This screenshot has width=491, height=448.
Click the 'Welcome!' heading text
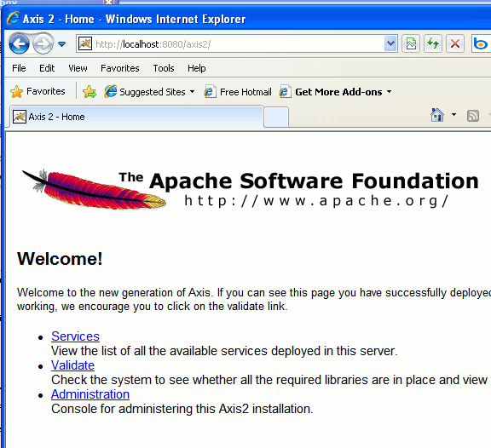[x=60, y=259]
